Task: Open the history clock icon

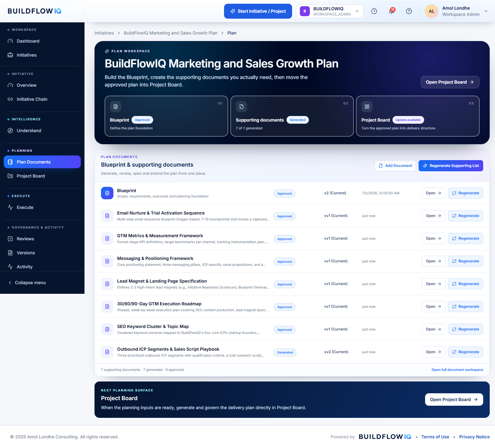Action: tap(374, 11)
